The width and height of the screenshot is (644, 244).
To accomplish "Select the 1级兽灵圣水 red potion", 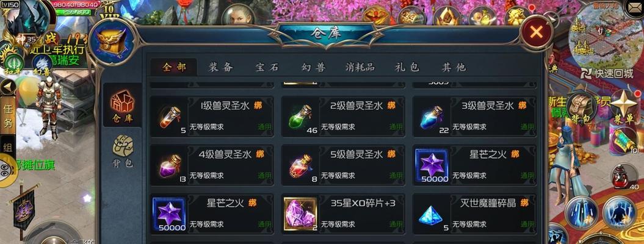I will click(x=212, y=117).
